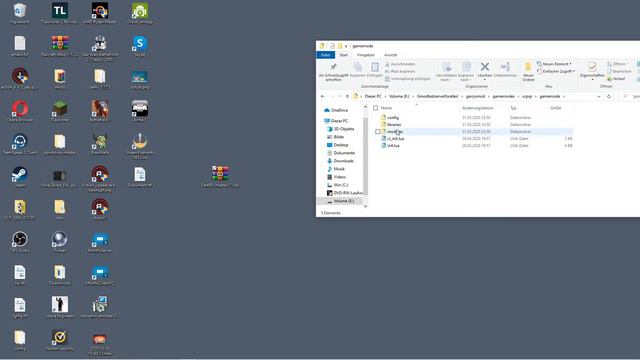The height and width of the screenshot is (360, 640).
Task: Switch to the Ansicht ribbon tab
Action: click(390, 55)
